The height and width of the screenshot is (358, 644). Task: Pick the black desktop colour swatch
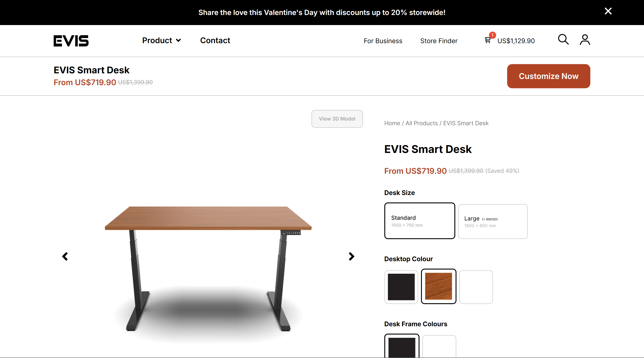pyautogui.click(x=401, y=287)
